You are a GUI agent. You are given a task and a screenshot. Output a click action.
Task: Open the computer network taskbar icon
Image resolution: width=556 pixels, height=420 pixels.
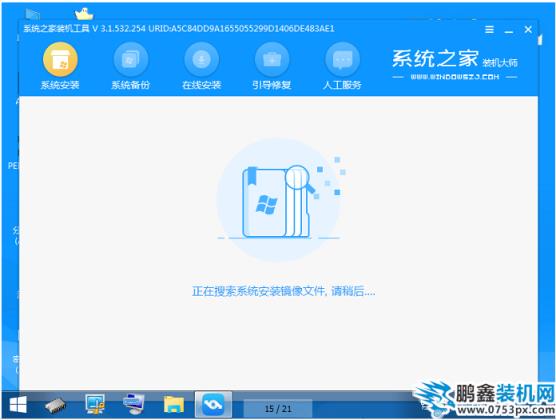coord(95,404)
